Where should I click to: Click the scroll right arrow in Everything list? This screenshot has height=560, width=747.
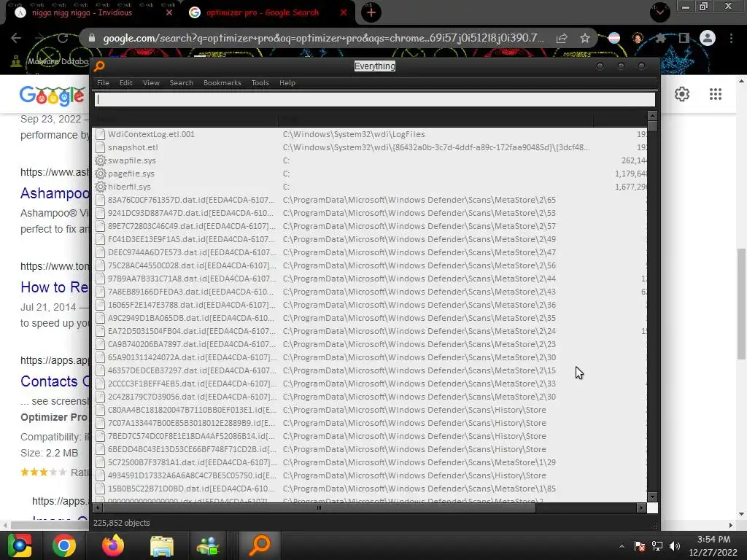tap(641, 507)
